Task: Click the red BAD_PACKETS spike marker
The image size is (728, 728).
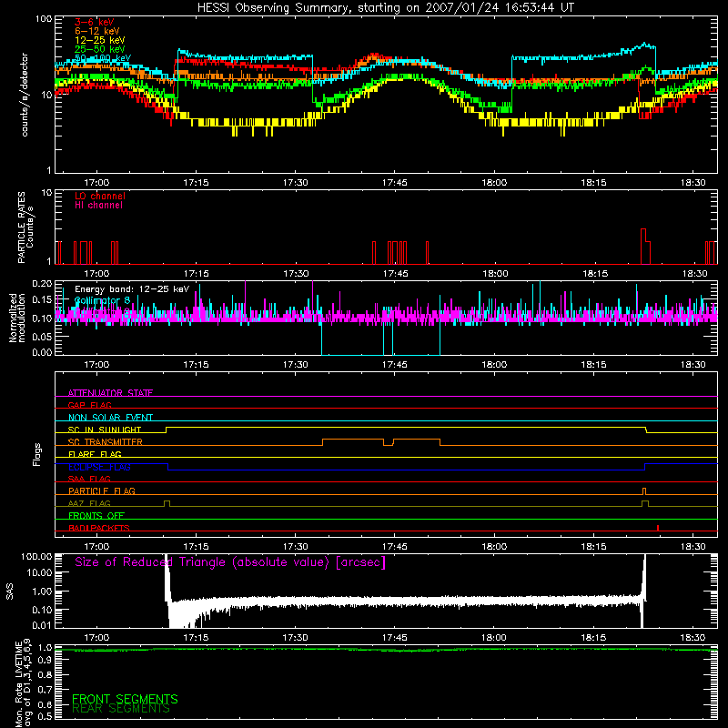Action: click(658, 528)
